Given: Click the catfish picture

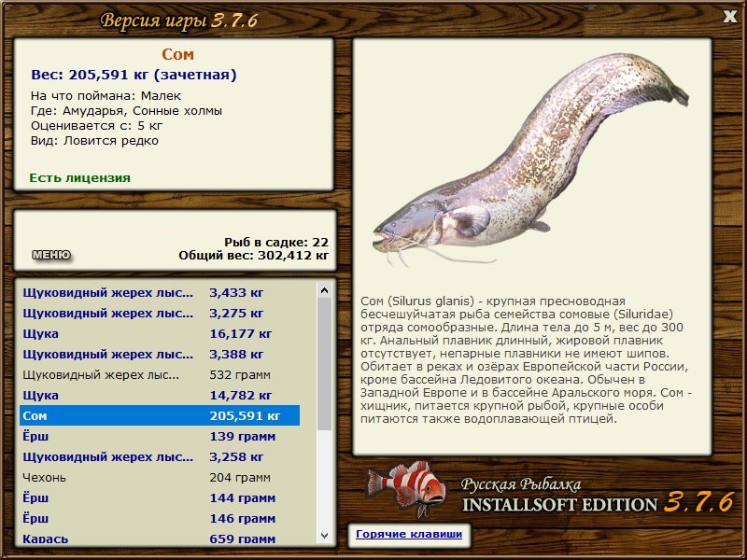Looking at the screenshot, I should (x=531, y=160).
